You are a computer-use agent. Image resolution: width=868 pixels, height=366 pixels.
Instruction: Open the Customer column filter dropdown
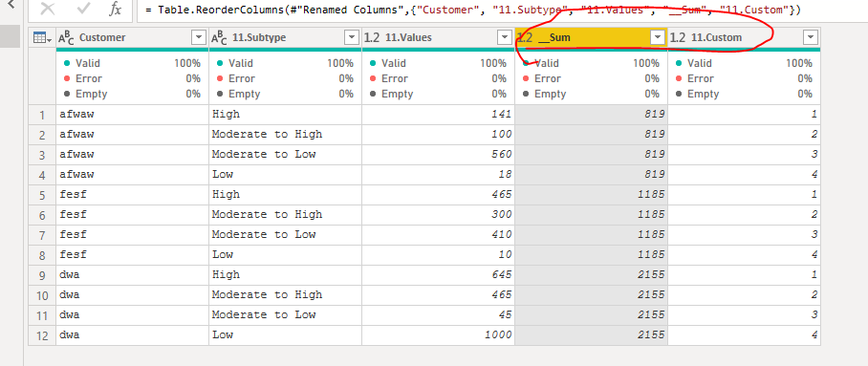point(199,37)
